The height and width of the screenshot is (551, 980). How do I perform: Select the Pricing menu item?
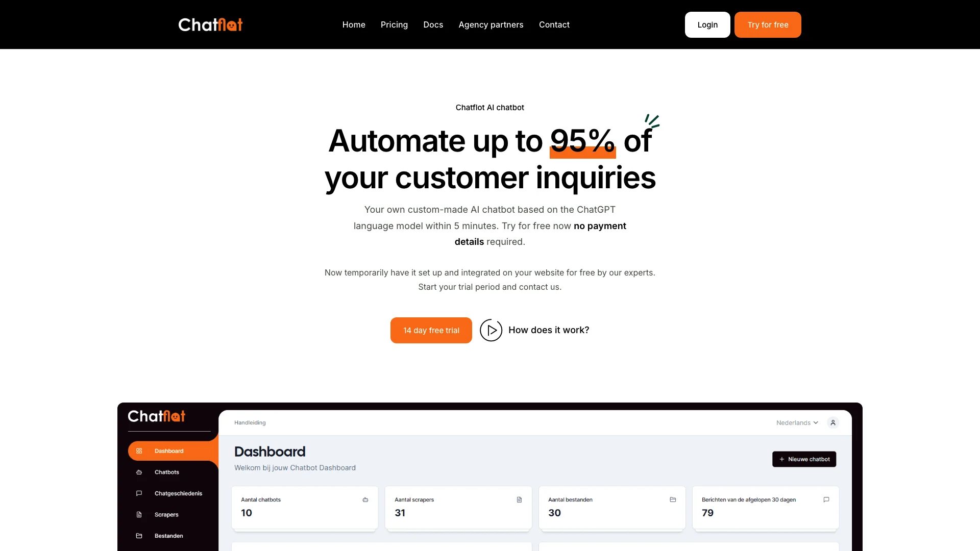pos(395,24)
